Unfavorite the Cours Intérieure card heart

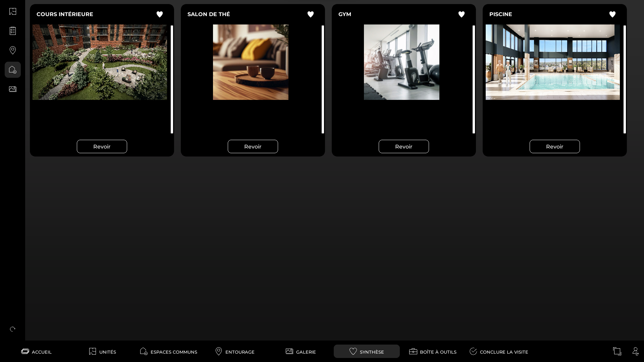click(x=160, y=14)
